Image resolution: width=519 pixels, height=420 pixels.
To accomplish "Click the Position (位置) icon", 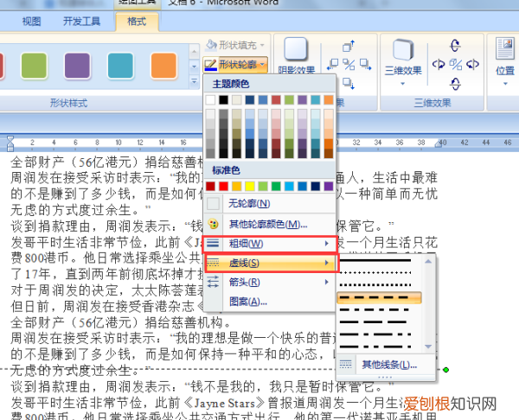I will point(505,49).
